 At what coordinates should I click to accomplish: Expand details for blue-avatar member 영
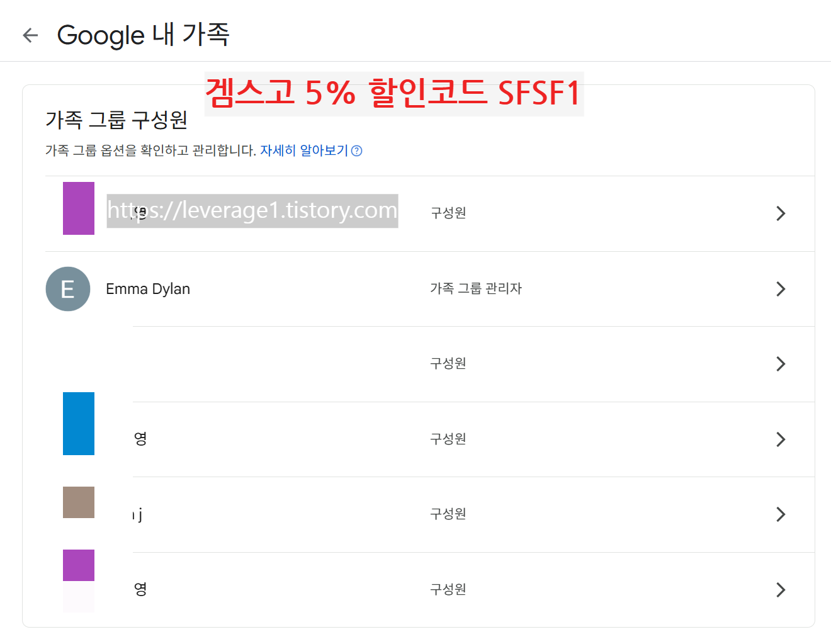[781, 439]
